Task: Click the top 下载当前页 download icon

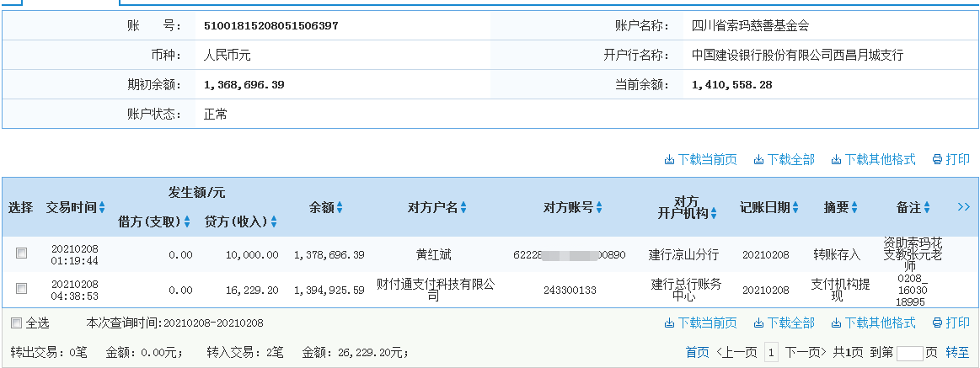Action: tap(669, 160)
